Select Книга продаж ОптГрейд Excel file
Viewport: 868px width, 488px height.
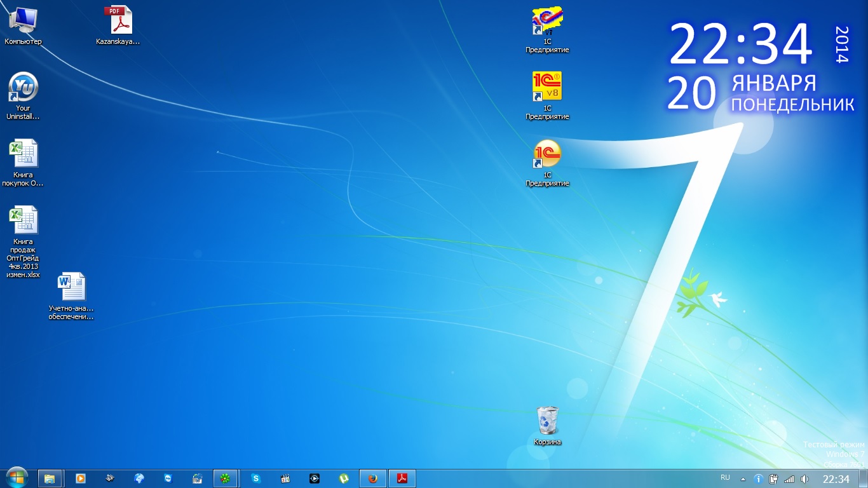coord(23,243)
